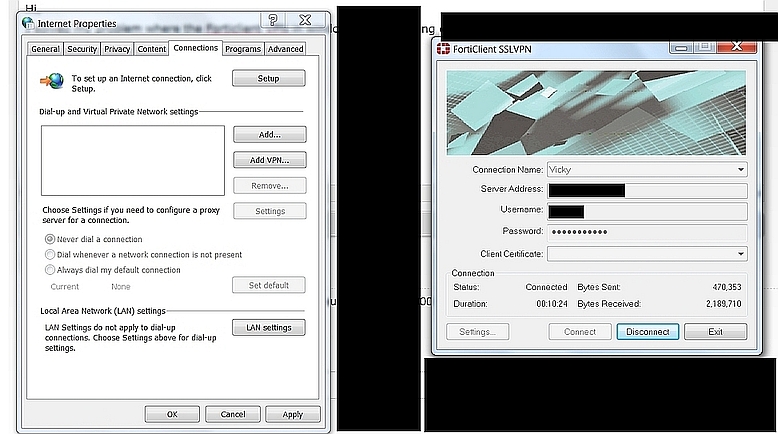
Task: Click the help question mark in Internet Properties
Action: click(273, 20)
